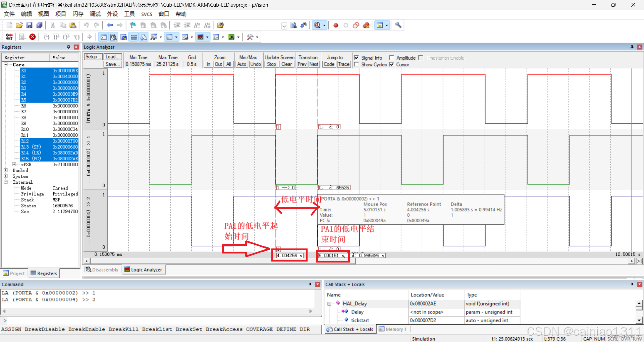Stop execution with the red X icon
The image size is (644, 342).
[x=33, y=37]
